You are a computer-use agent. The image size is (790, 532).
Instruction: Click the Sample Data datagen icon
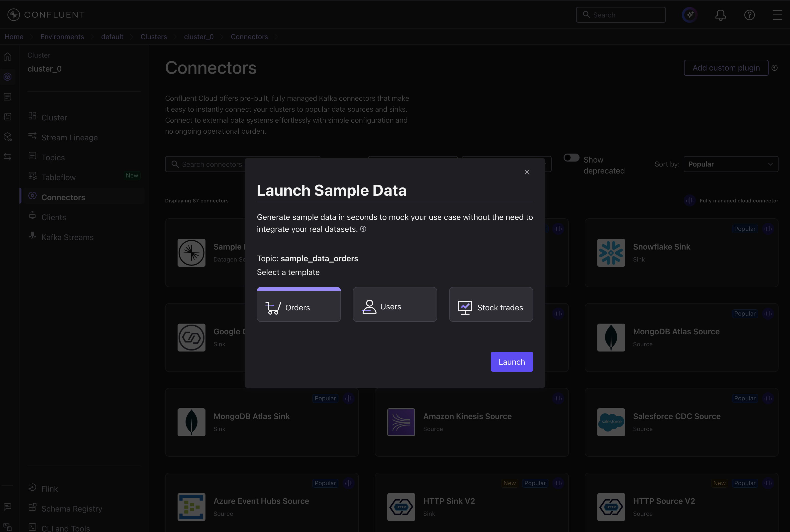tap(192, 253)
